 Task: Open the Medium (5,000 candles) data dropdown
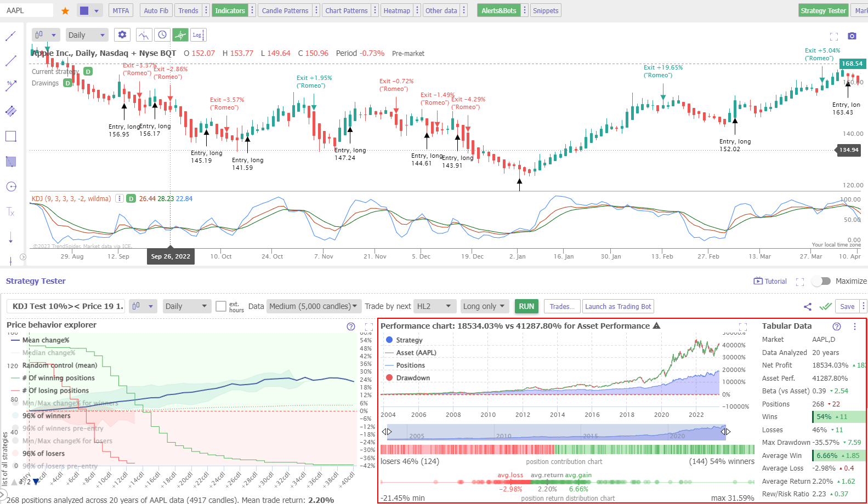313,306
